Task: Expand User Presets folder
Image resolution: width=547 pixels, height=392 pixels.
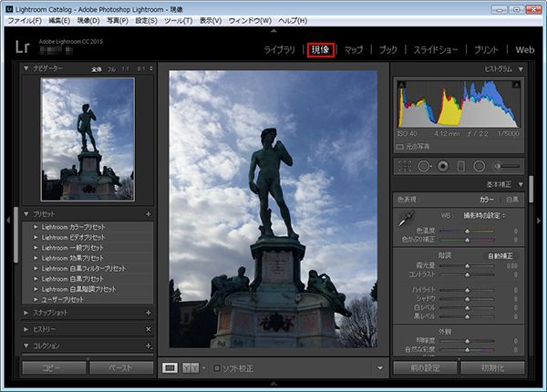Action: pos(36,300)
